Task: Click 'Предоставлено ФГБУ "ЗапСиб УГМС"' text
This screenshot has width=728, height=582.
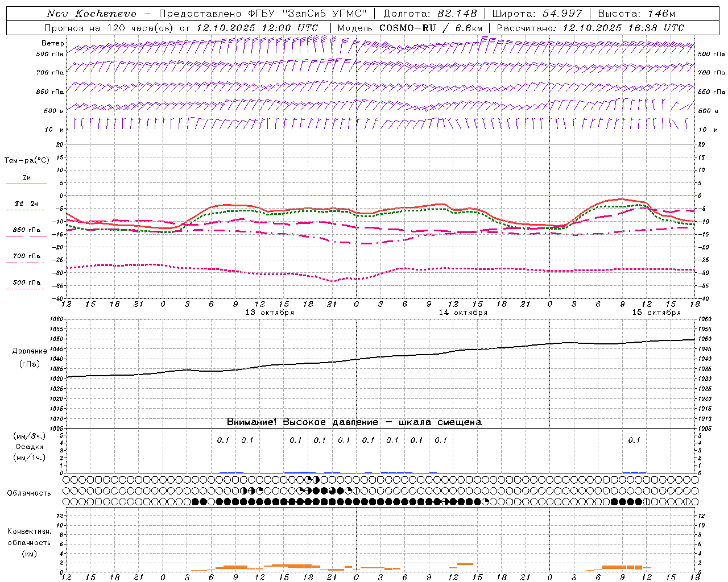Action: (263, 14)
